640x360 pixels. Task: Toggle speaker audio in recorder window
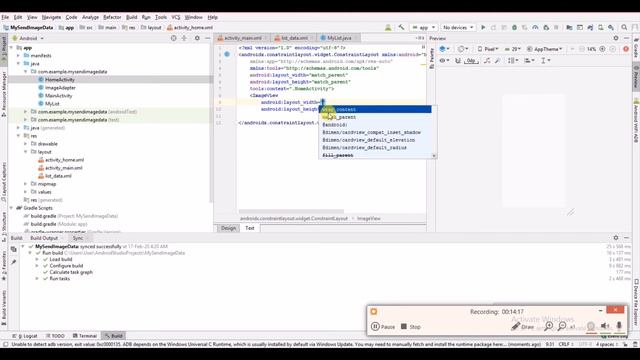click(605, 326)
